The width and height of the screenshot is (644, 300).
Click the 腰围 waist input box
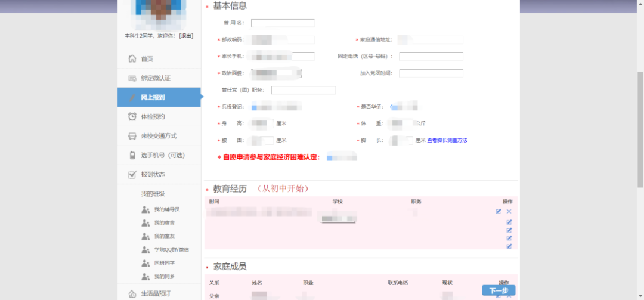262,140
